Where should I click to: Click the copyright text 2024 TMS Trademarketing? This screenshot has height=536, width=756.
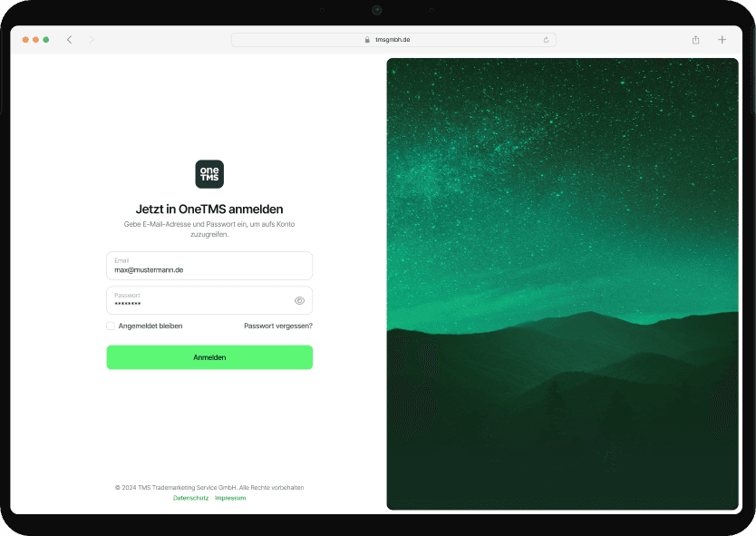(209, 487)
